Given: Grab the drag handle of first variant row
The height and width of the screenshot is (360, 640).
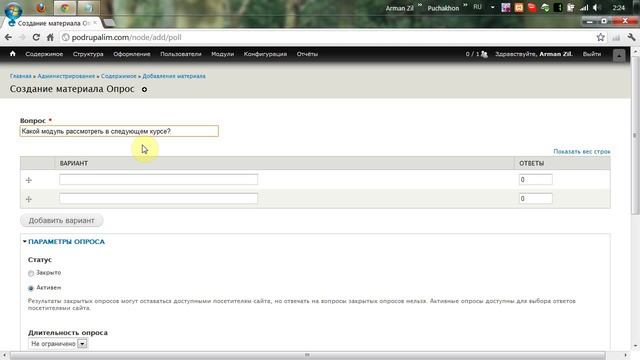Looking at the screenshot, I should click(29, 180).
